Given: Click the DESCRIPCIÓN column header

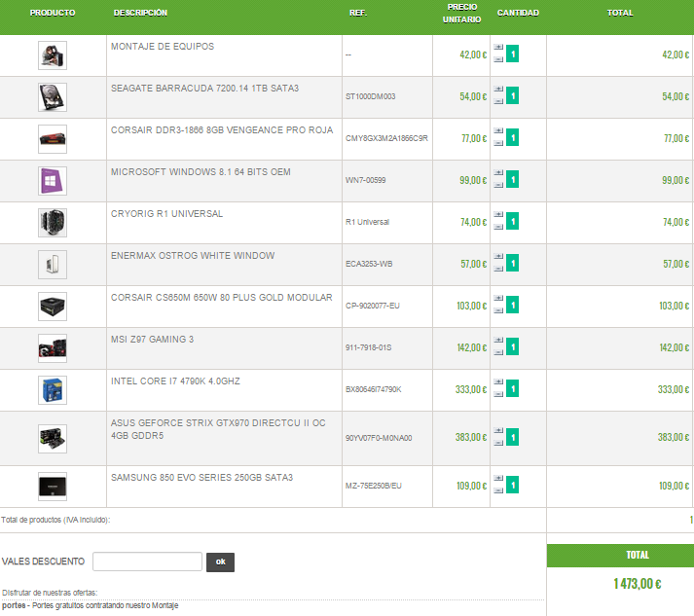Looking at the screenshot, I should 140,13.
